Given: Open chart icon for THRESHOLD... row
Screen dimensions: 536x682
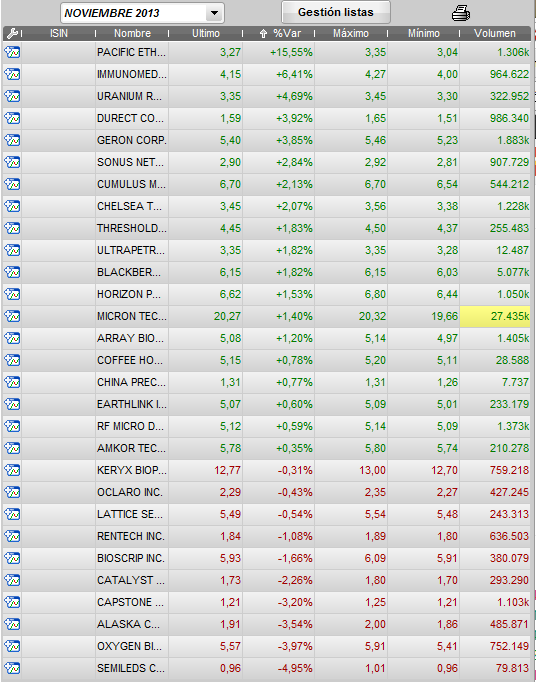Looking at the screenshot, I should pos(12,228).
